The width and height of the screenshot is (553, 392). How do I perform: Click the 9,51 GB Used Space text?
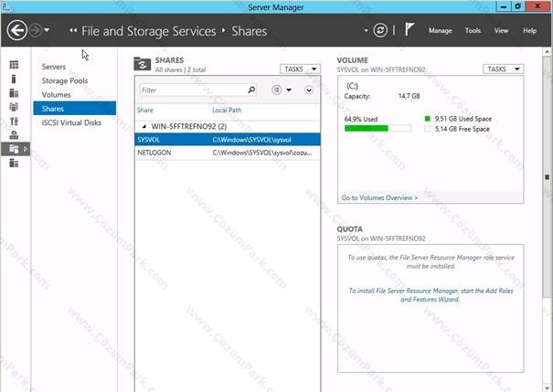463,119
